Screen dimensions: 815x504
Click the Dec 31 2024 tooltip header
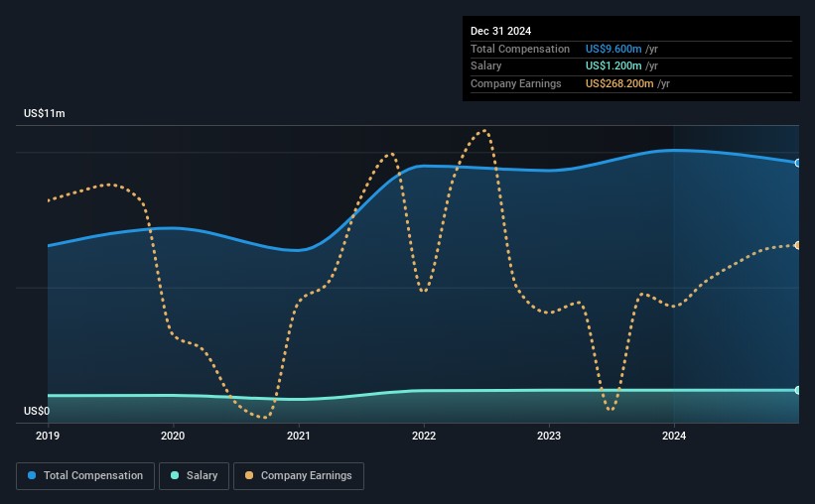click(x=503, y=31)
